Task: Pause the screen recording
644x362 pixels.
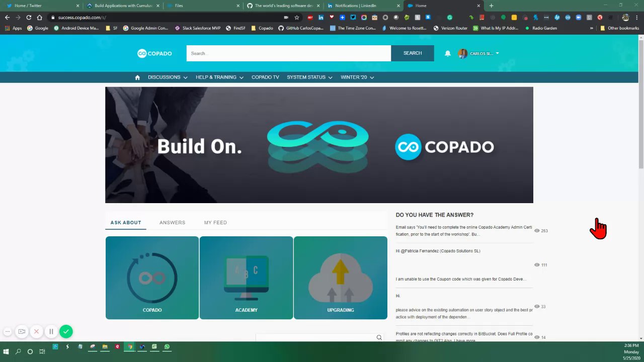Action: tap(51, 332)
